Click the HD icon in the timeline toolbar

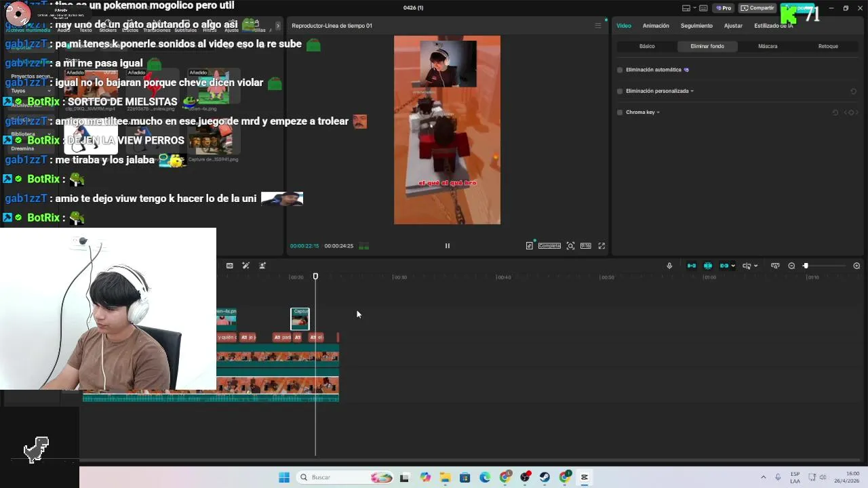229,266
